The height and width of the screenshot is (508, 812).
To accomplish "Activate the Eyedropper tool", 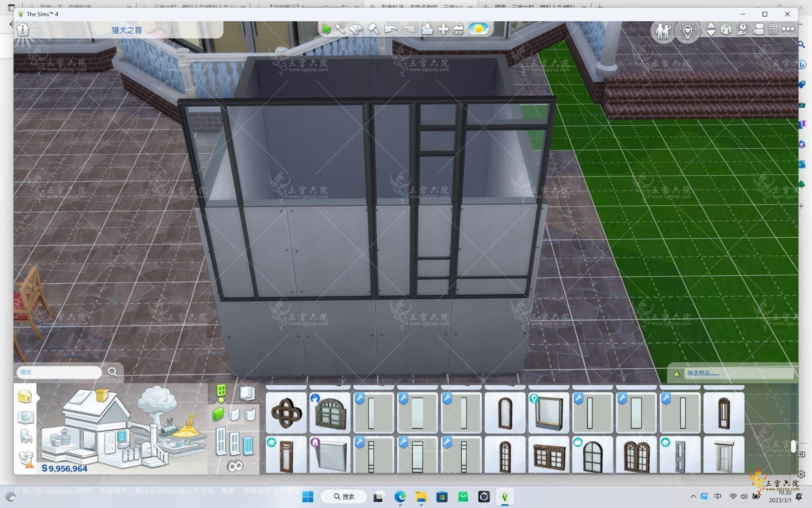I will [x=340, y=29].
